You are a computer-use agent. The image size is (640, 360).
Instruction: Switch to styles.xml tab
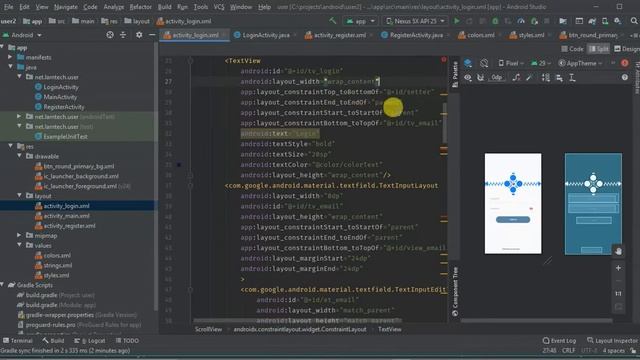coord(527,35)
